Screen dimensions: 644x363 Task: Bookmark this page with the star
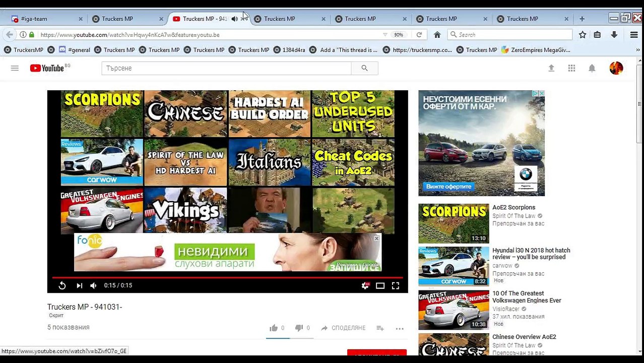(x=583, y=35)
